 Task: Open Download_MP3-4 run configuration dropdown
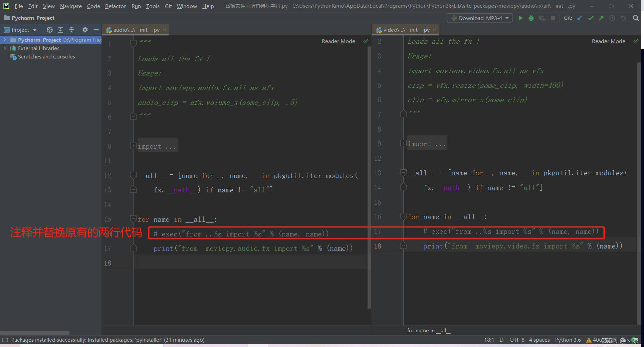tap(480, 18)
